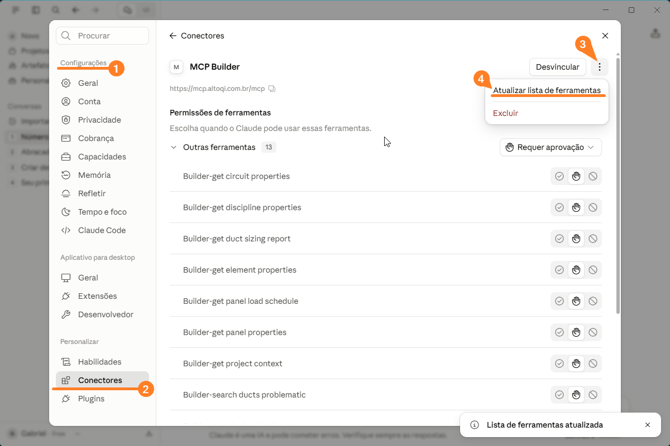
Task: Block Builder-get project context tool
Action: coord(593,363)
